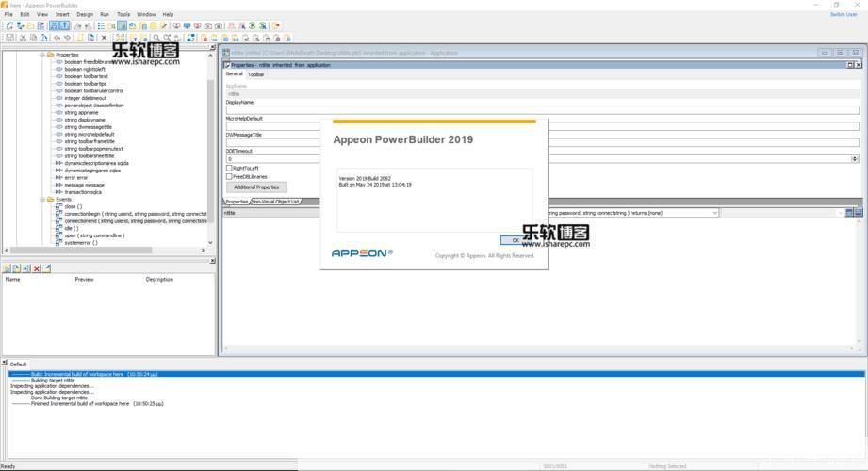The width and height of the screenshot is (868, 471).
Task: Click the Switch User link
Action: pos(843,14)
